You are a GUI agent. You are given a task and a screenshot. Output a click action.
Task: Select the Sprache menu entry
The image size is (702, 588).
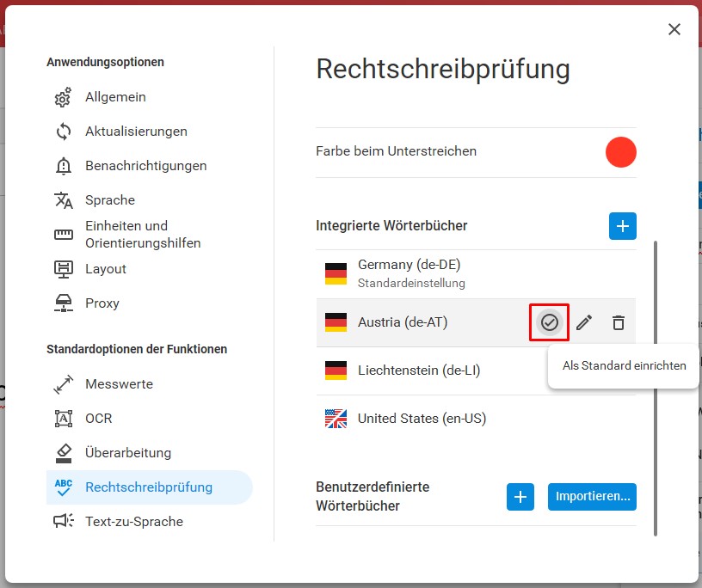pyautogui.click(x=150, y=200)
